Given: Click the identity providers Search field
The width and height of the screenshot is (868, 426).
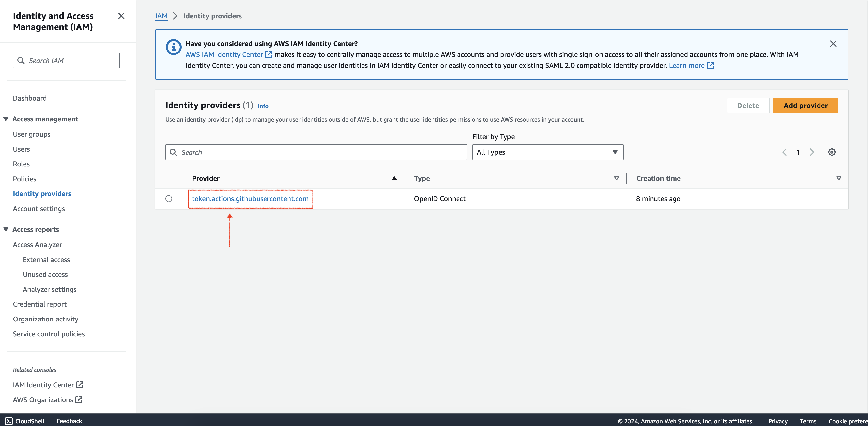Looking at the screenshot, I should (316, 152).
